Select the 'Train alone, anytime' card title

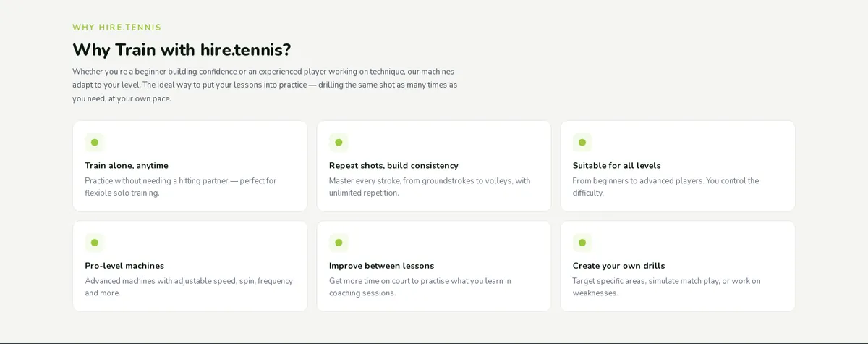[x=127, y=166]
